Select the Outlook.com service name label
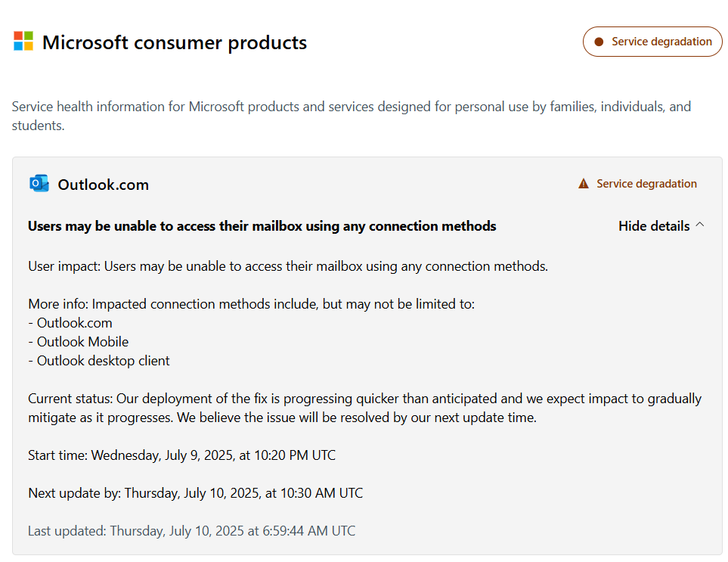 [103, 184]
